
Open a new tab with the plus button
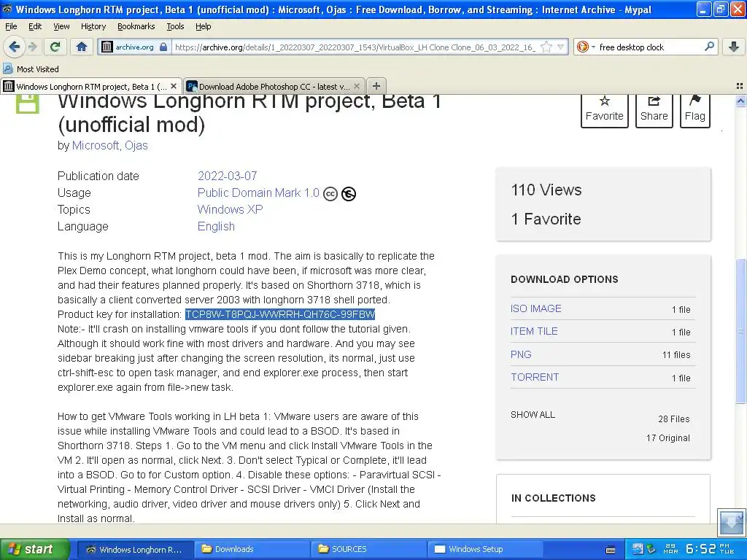point(376,86)
